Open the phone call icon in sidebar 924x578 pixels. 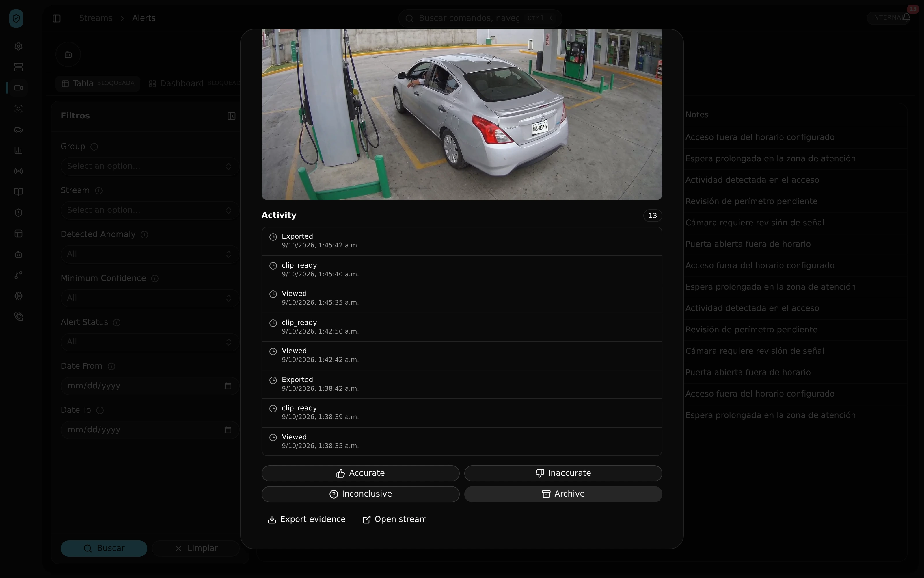pos(18,317)
